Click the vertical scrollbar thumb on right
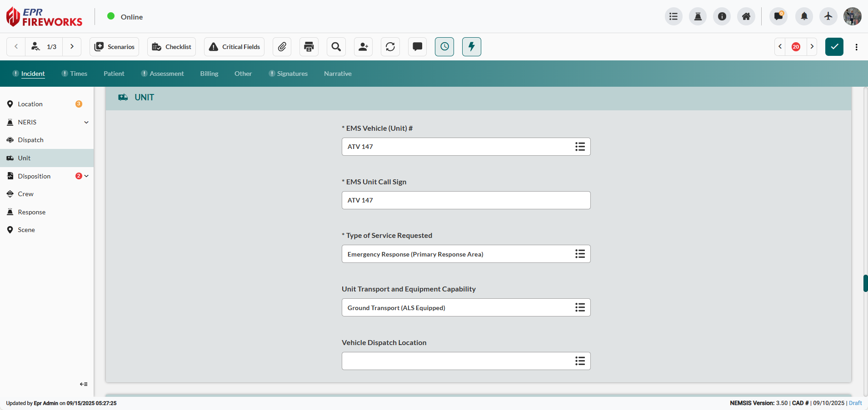868x410 pixels. (x=865, y=283)
